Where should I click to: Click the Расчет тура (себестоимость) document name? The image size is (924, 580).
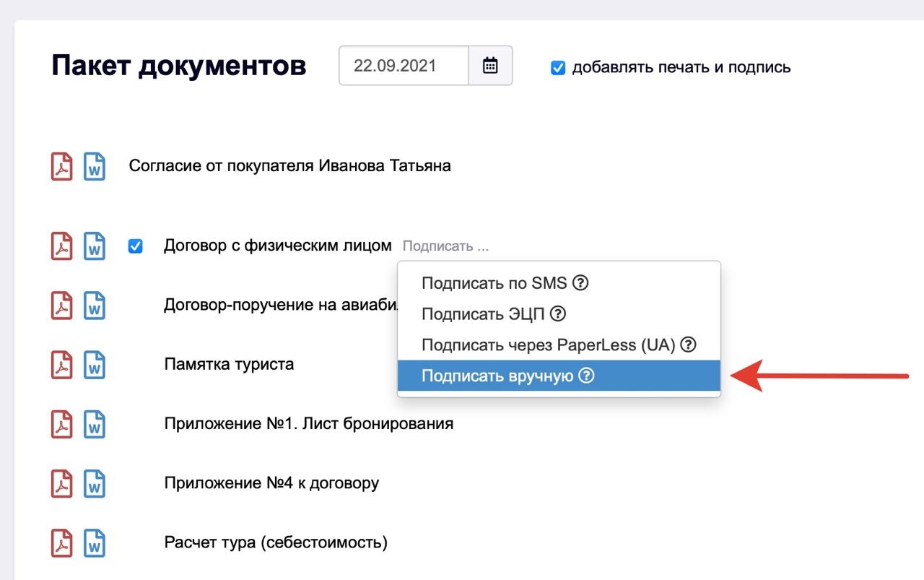[276, 542]
